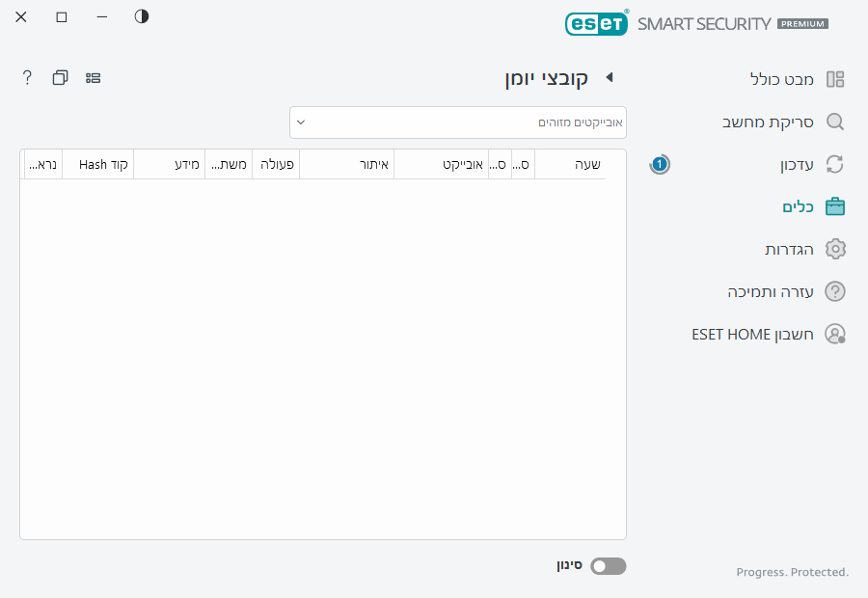This screenshot has height=598, width=868.
Task: Open the ESET HOME account icon
Action: [x=835, y=334]
